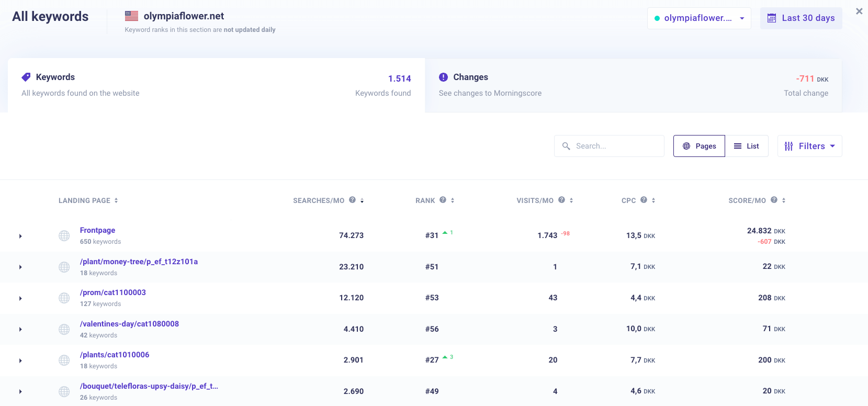868x406 pixels.
Task: Click globe icon beside /plants/cat1010006
Action: (64, 360)
